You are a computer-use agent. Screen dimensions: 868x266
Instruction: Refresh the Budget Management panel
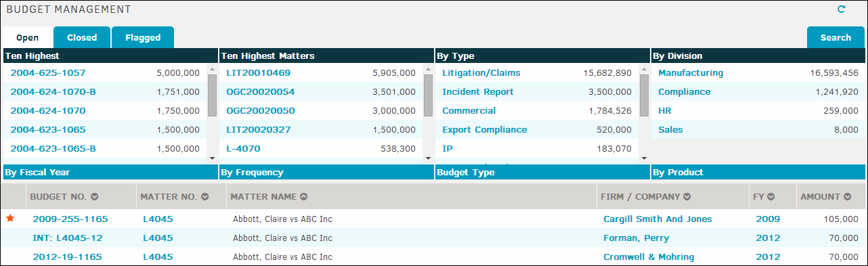click(842, 9)
